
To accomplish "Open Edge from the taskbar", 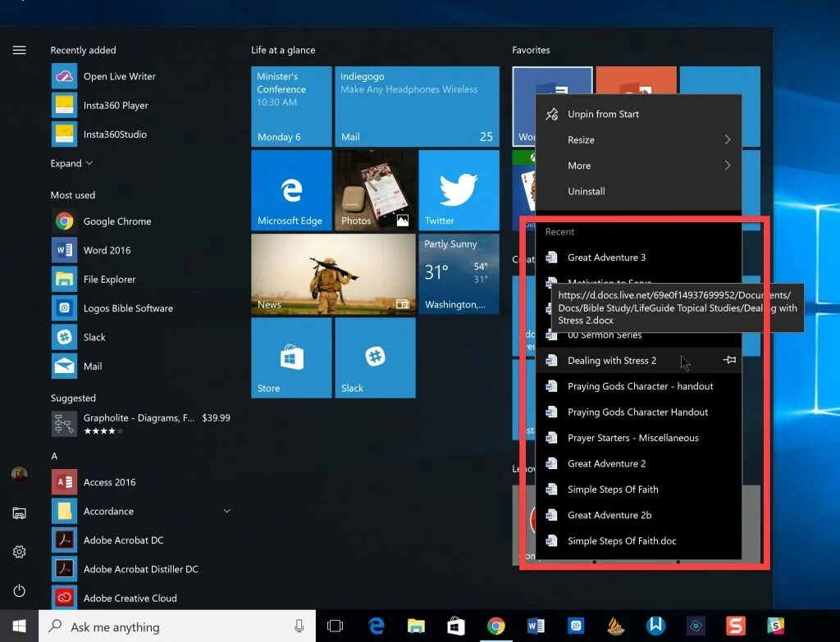I will (x=376, y=626).
